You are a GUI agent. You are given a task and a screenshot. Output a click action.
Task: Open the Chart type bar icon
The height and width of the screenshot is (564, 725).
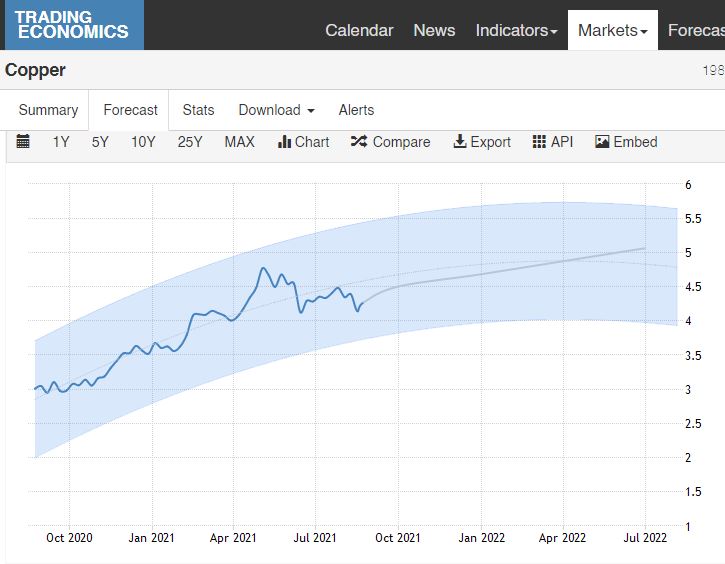click(x=284, y=142)
